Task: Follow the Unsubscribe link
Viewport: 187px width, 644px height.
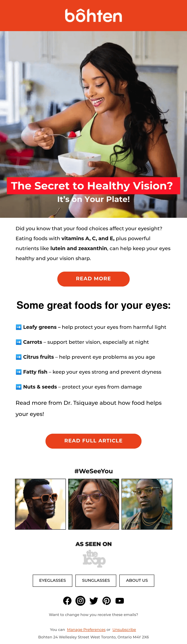Action: click(x=124, y=629)
